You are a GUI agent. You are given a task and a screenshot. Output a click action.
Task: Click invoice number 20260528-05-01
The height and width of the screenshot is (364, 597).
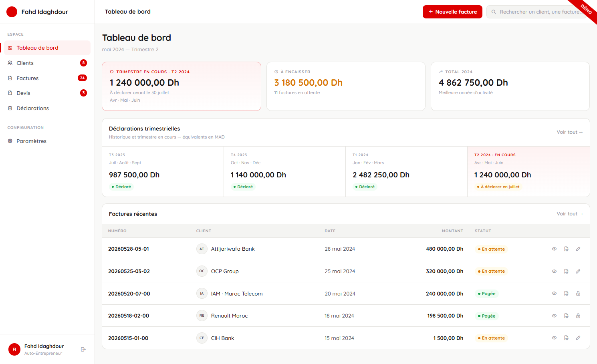129,249
